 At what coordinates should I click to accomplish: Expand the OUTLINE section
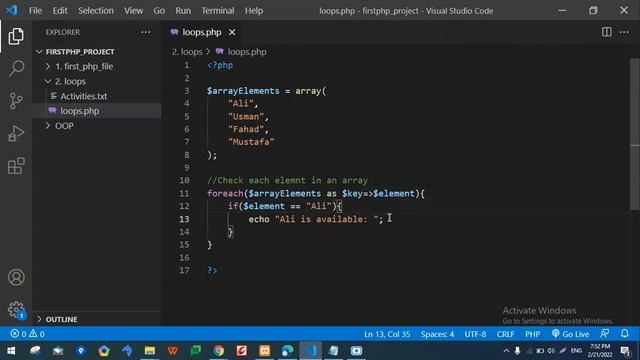[61, 319]
